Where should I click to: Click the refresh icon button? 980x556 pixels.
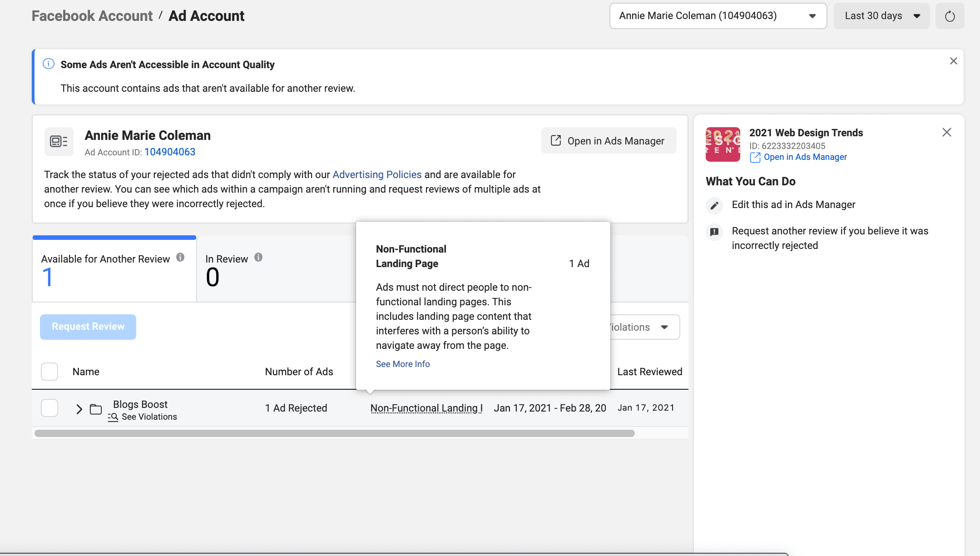pyautogui.click(x=950, y=16)
